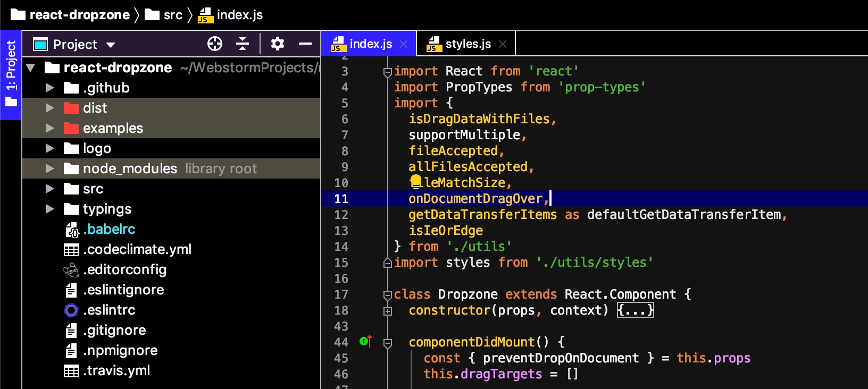Screen dimensions: 868x389
Task: Select the .travis.yml file icon
Action: [x=71, y=371]
